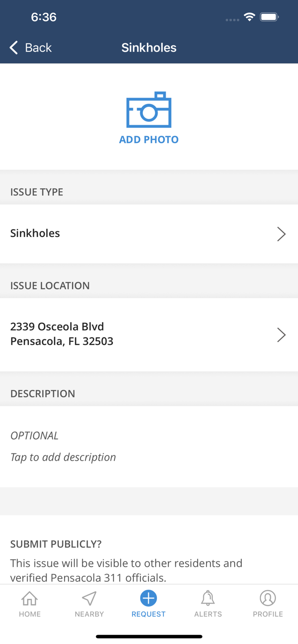298x644 pixels.
Task: Tap the back chevron icon
Action: click(x=13, y=48)
